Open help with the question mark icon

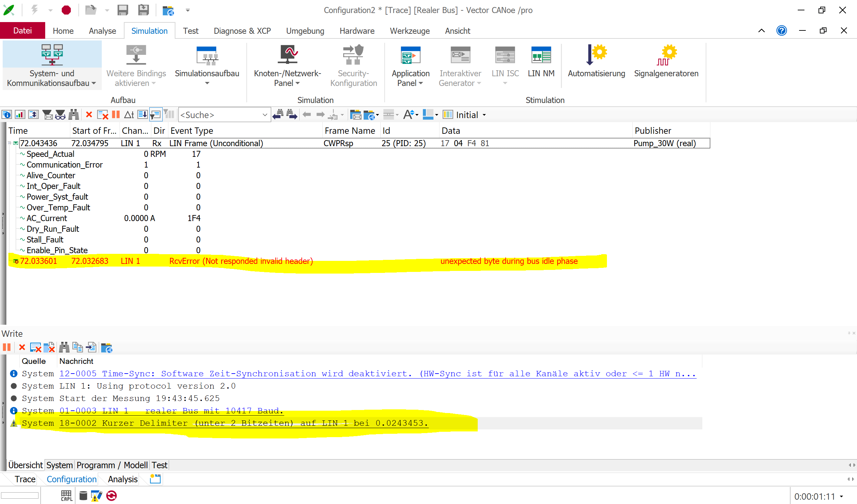point(781,30)
